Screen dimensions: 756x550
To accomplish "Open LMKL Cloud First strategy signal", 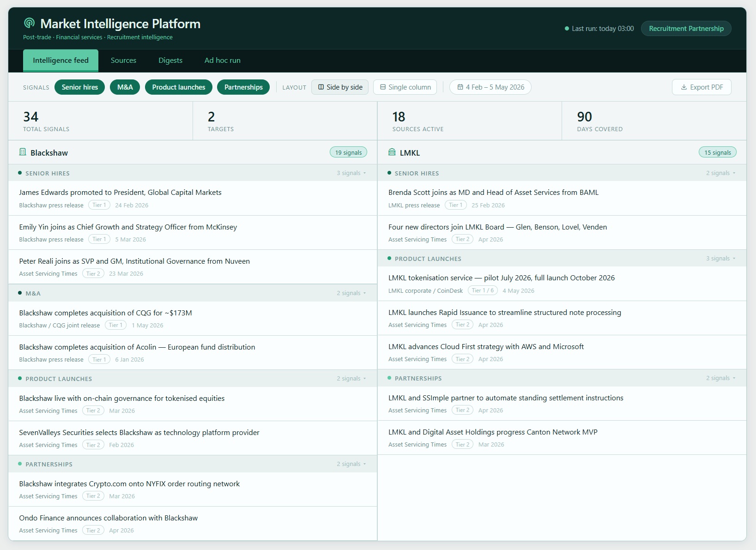I will tap(562, 352).
